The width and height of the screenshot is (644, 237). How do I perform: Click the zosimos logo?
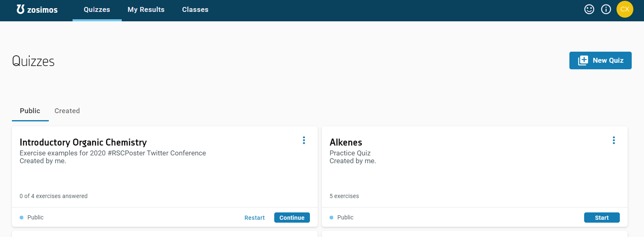click(37, 9)
